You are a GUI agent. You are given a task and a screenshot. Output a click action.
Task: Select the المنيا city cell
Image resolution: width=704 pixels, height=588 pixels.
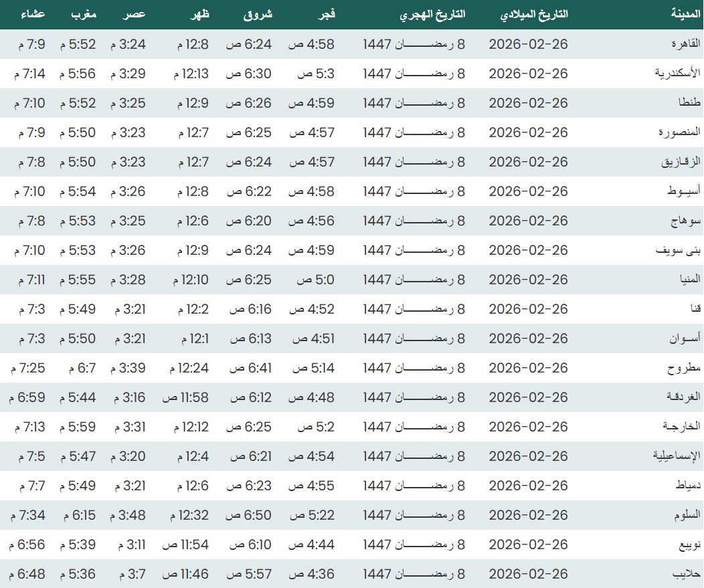point(690,280)
